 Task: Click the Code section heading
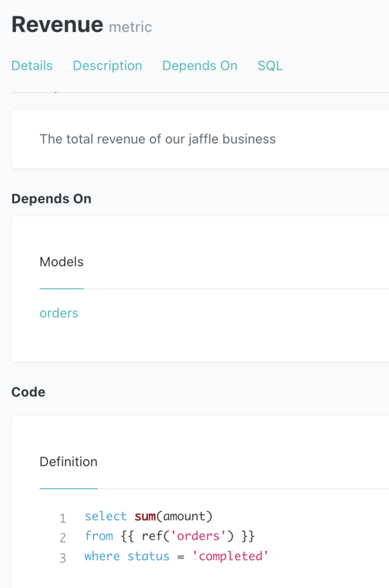coord(28,392)
